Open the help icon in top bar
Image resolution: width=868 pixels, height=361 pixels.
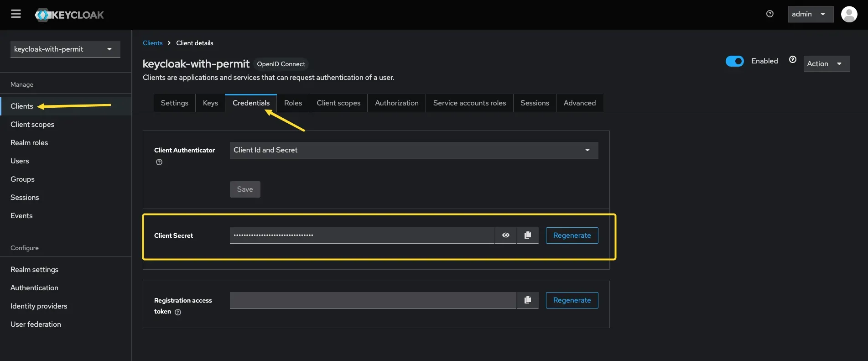(770, 14)
